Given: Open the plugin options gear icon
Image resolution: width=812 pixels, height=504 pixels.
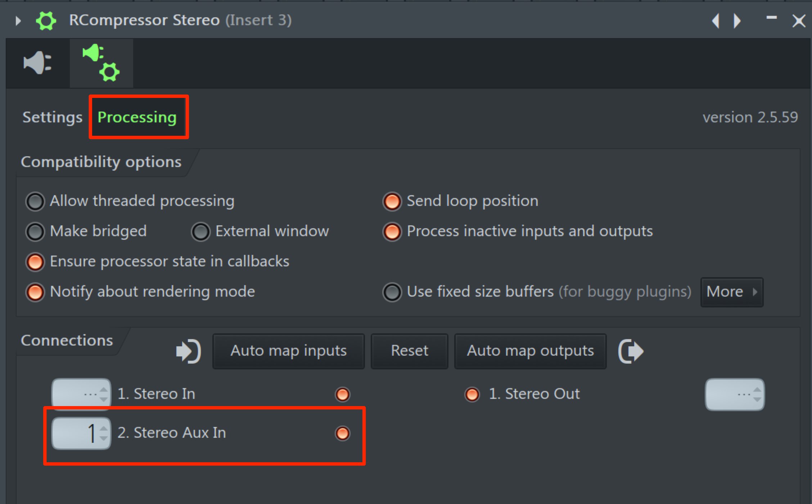Looking at the screenshot, I should pyautogui.click(x=46, y=21).
